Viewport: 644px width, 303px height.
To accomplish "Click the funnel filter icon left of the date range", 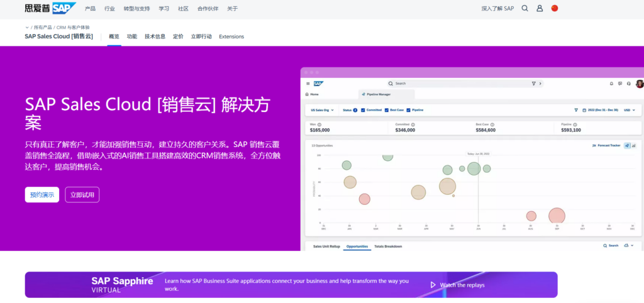I will tap(576, 110).
